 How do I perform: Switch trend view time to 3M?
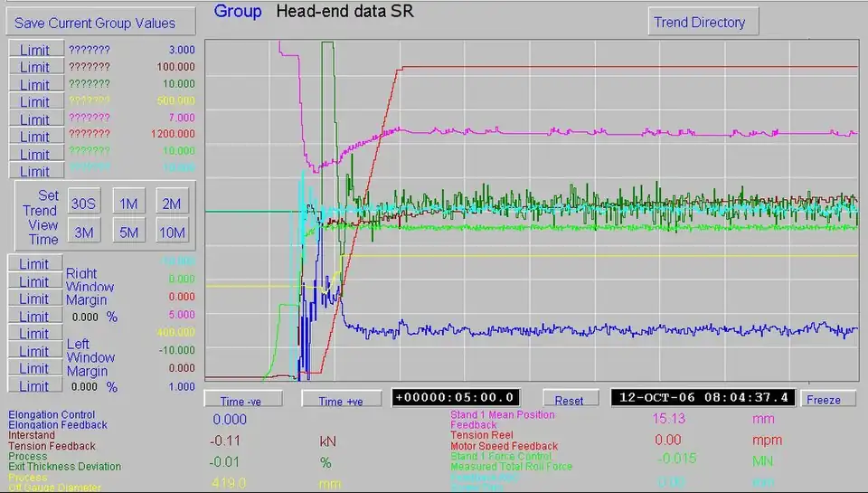pyautogui.click(x=84, y=232)
